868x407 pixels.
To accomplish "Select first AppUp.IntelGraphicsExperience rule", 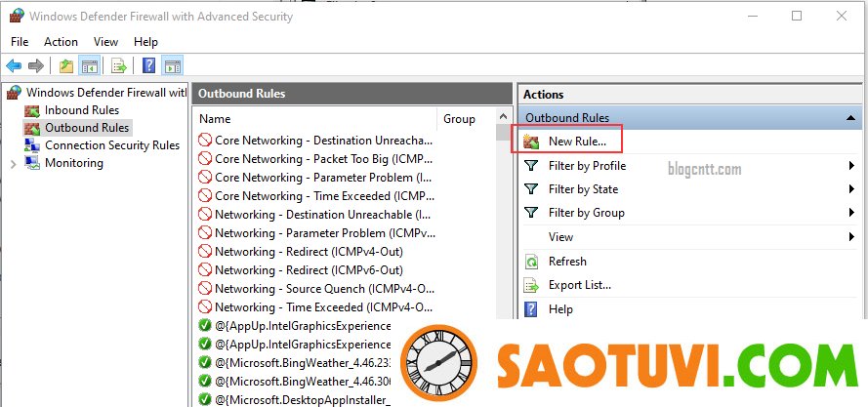I will [x=303, y=326].
